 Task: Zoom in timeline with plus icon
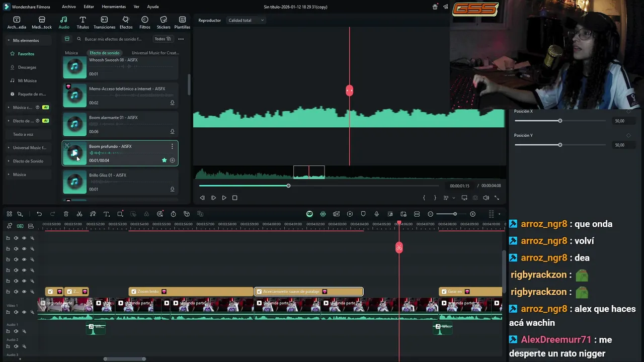(x=472, y=214)
